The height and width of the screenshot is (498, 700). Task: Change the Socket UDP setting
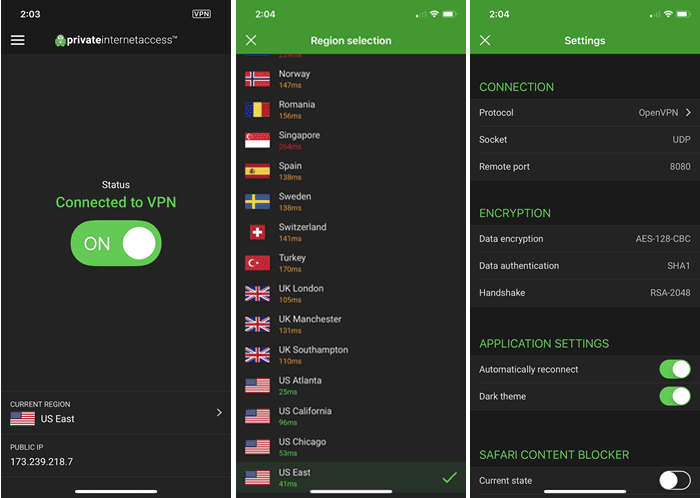585,140
